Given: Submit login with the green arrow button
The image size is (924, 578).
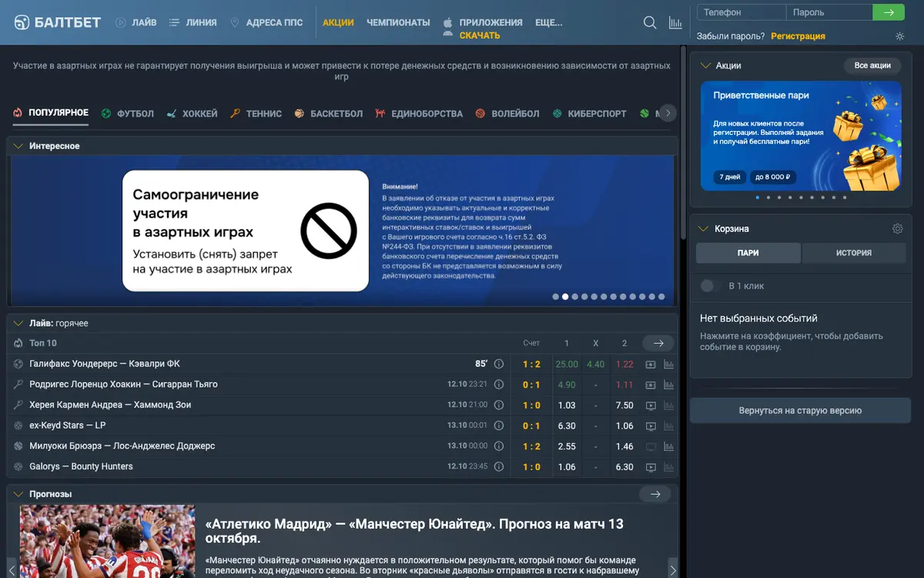Looking at the screenshot, I should coord(889,12).
